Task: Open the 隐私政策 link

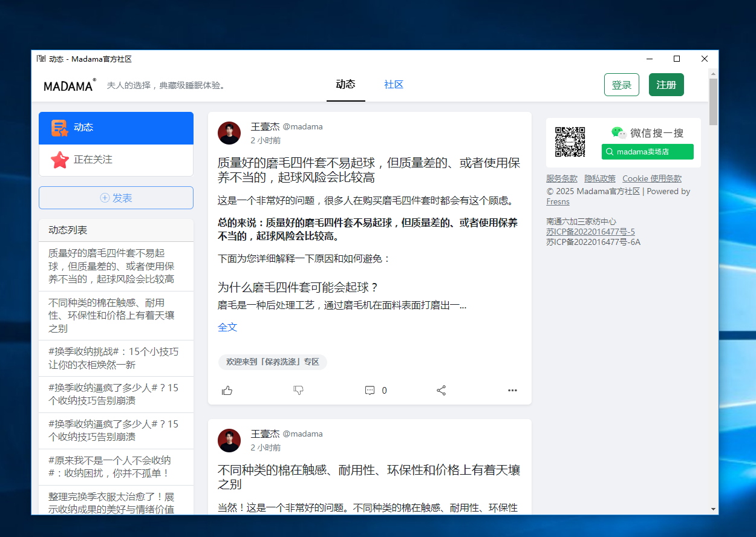Action: coord(601,178)
